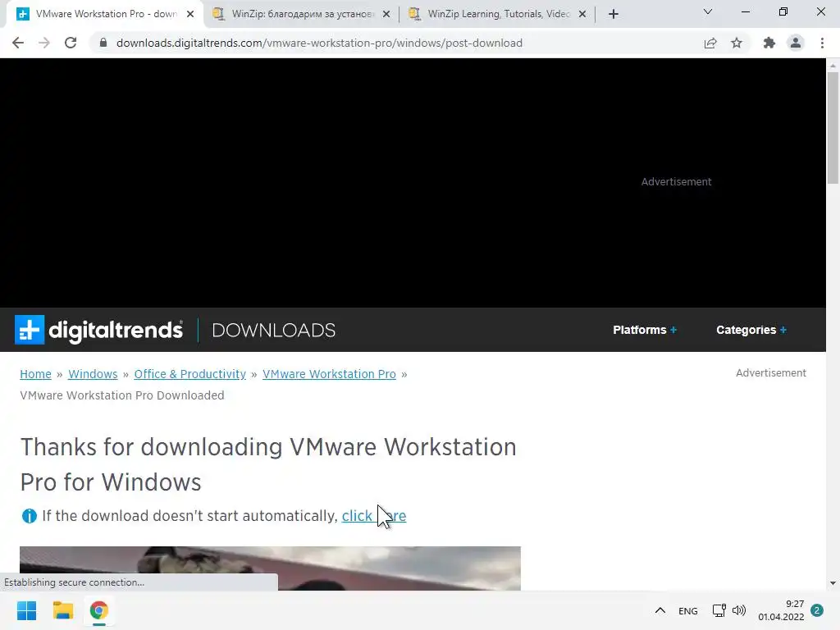
Task: Switch ENG input language
Action: 688,610
